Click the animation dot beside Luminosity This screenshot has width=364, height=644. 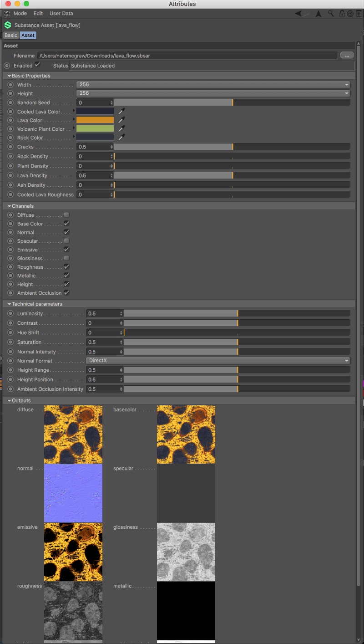point(10,313)
